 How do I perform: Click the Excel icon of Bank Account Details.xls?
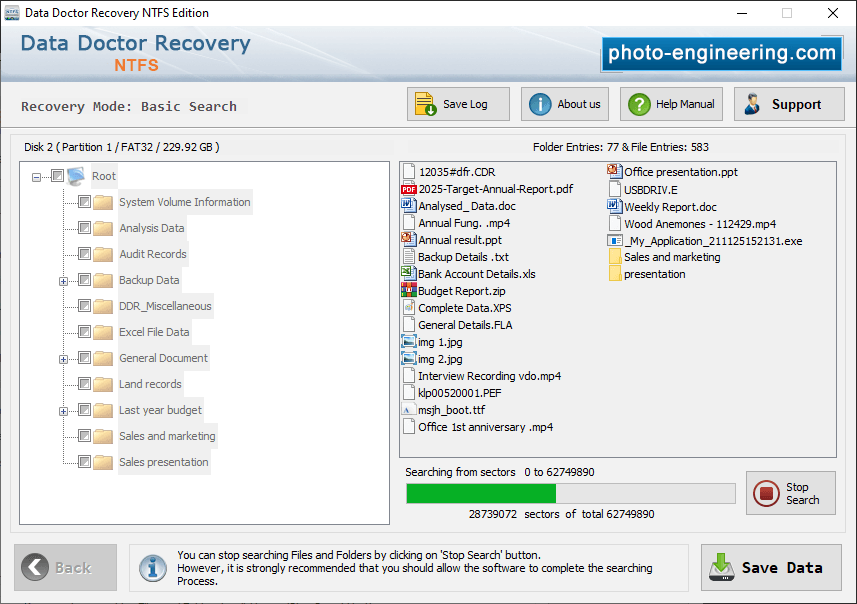click(x=408, y=273)
